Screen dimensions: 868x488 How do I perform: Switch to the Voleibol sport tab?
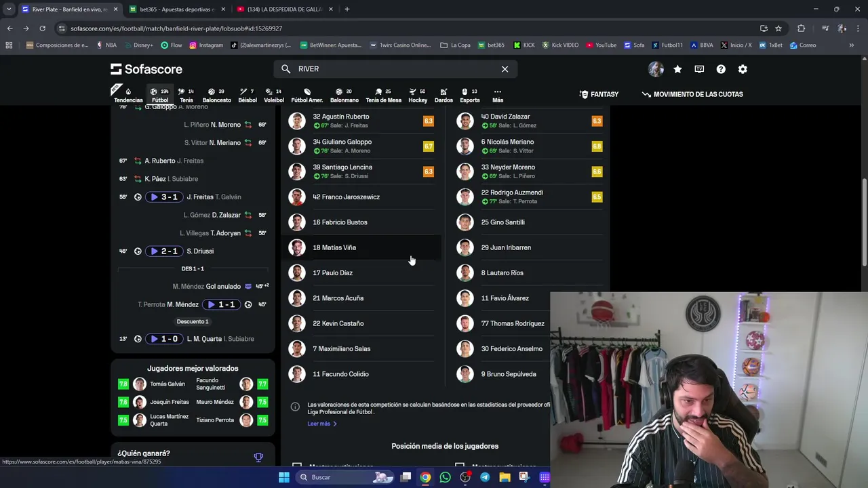click(274, 95)
